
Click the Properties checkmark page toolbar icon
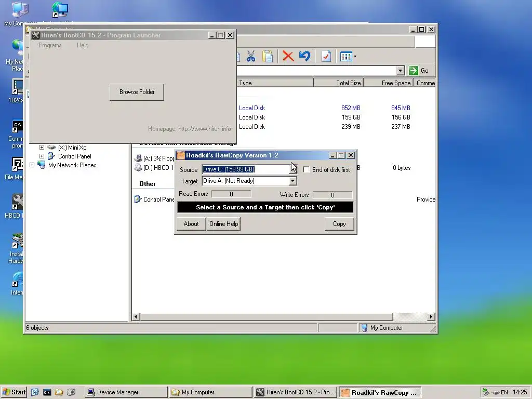pos(326,56)
